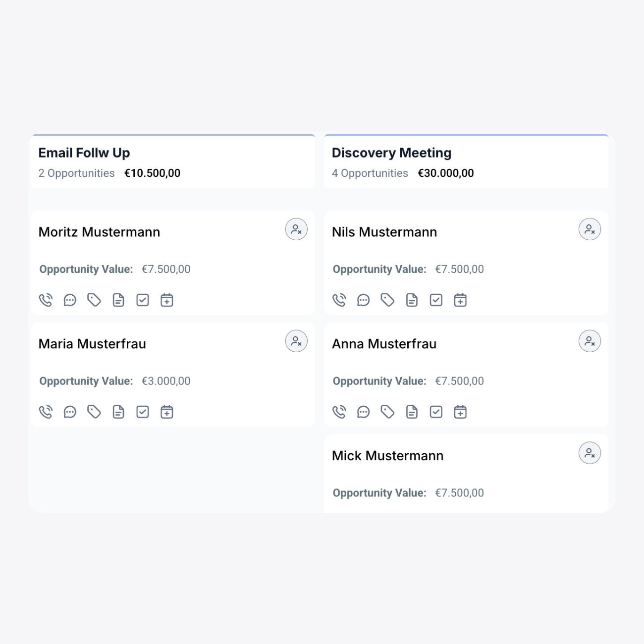644x644 pixels.
Task: Open the Moritz Mustermann opportunity name
Action: coord(99,232)
